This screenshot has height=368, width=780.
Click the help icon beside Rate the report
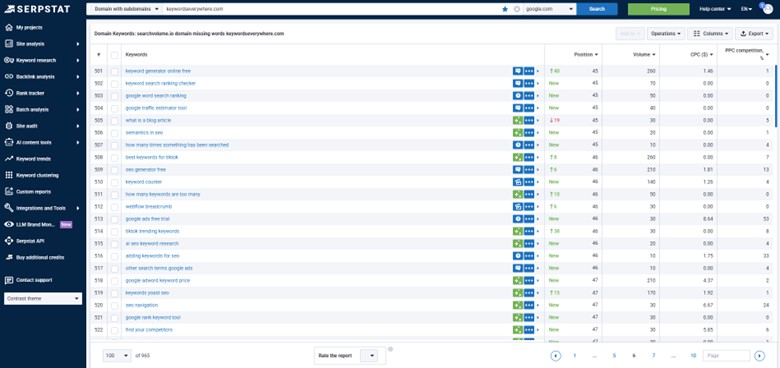click(x=390, y=349)
